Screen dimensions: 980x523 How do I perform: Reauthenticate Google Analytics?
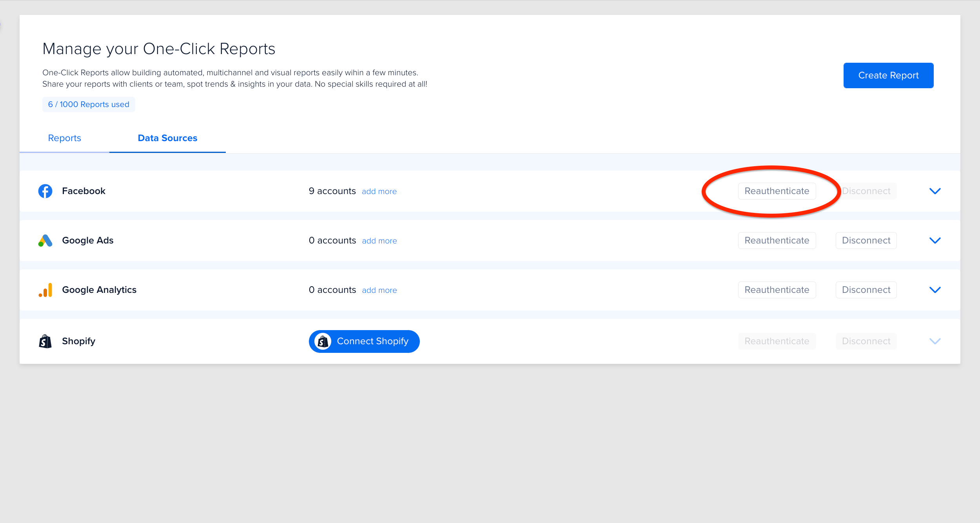click(777, 290)
